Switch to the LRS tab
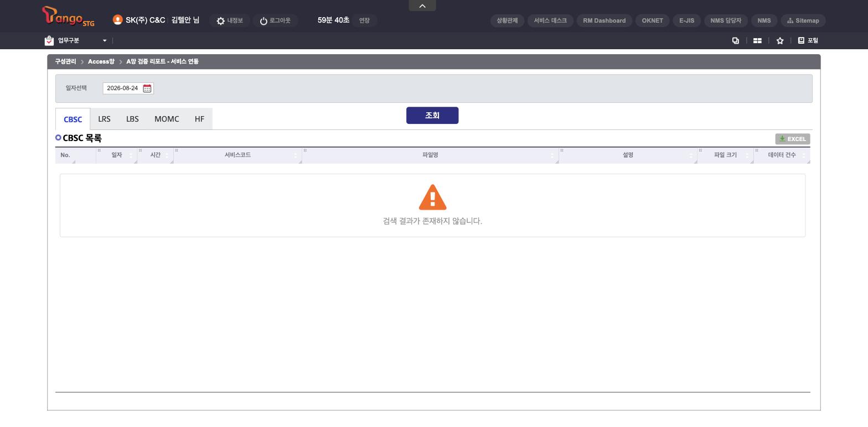This screenshot has width=868, height=427. (104, 119)
